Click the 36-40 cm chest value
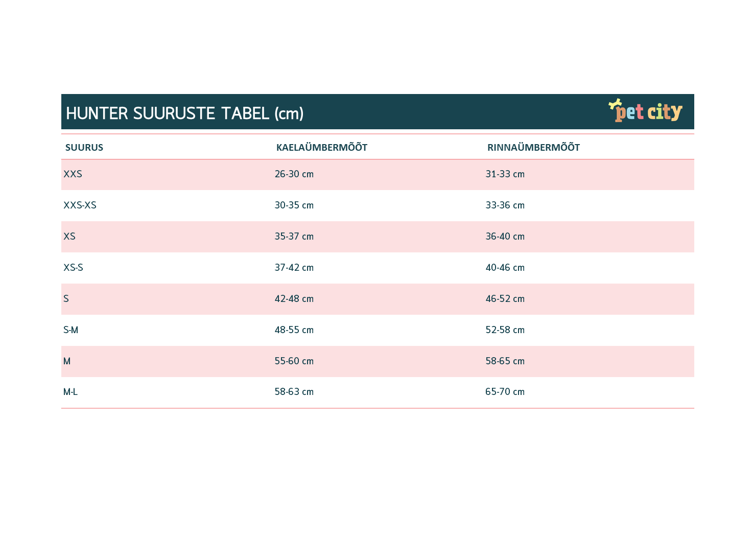The image size is (753, 560). coord(505,237)
